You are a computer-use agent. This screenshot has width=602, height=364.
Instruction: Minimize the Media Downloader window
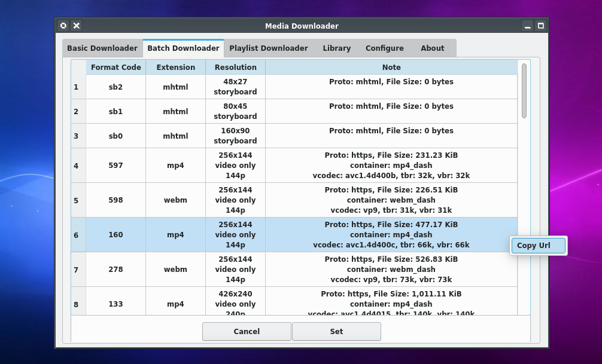click(528, 26)
